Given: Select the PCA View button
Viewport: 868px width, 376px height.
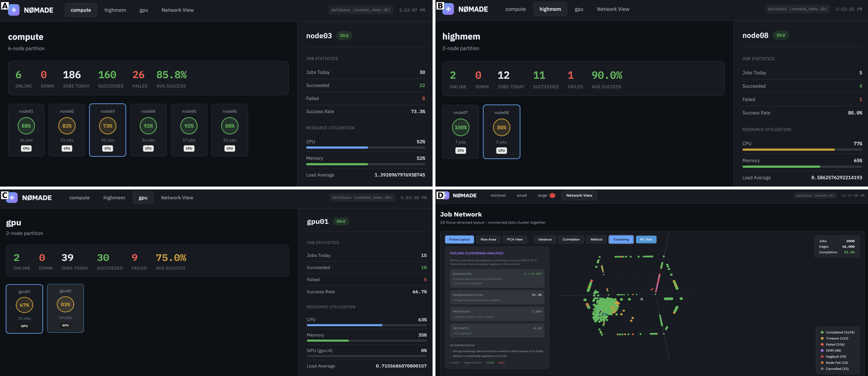Looking at the screenshot, I should tap(515, 239).
